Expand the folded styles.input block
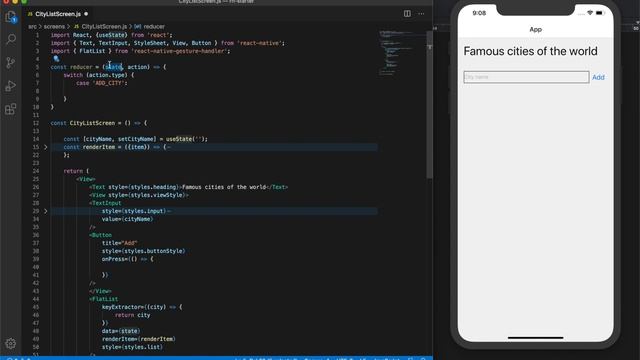Viewport: 640px width, 360px height. tap(45, 211)
